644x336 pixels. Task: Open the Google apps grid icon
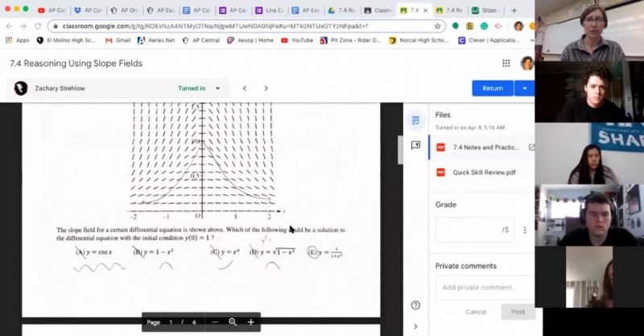tap(506, 64)
